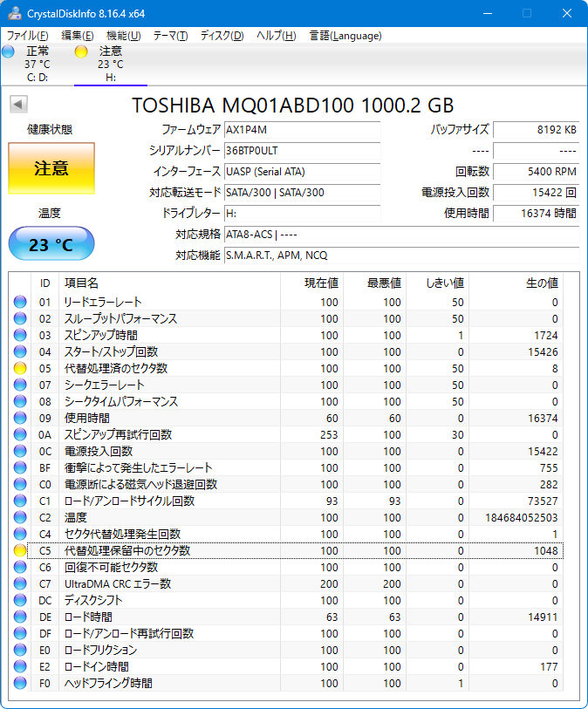Select the text UltraDMA CRC エラー数
The height and width of the screenshot is (709, 588).
(x=118, y=583)
